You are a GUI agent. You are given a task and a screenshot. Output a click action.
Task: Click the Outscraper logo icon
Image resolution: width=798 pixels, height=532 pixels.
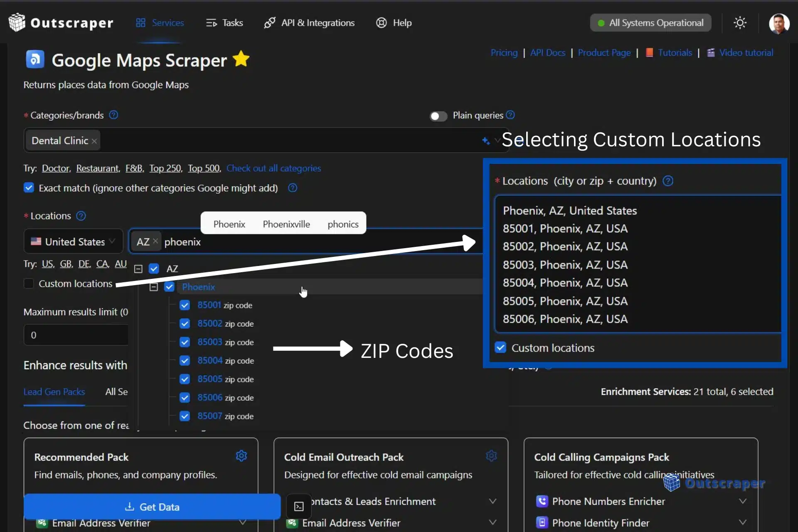17,22
